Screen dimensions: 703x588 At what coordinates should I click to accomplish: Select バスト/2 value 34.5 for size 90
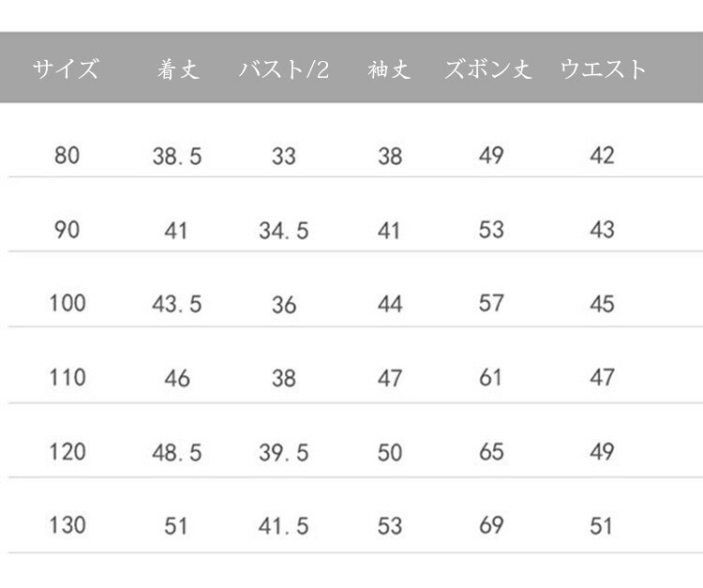(x=284, y=230)
